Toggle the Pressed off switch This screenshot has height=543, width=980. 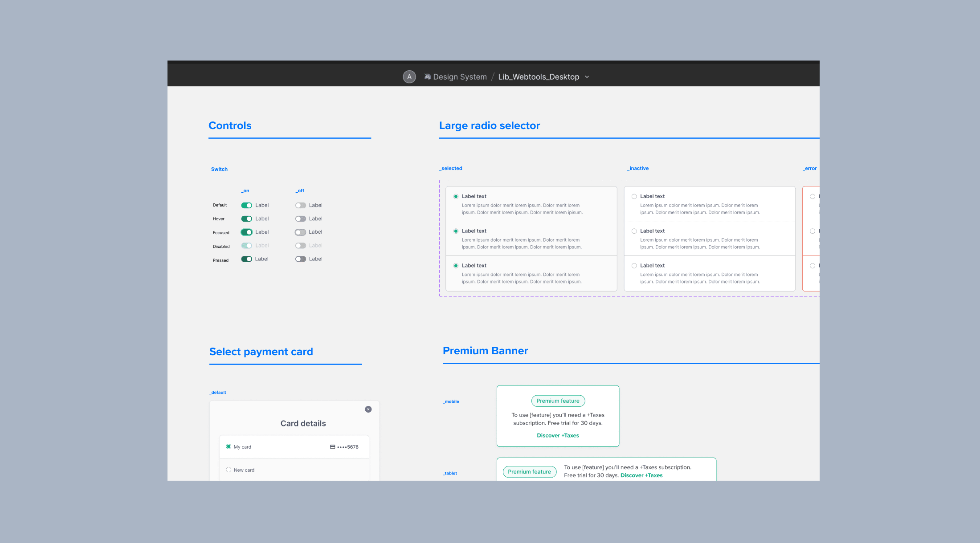pos(301,259)
